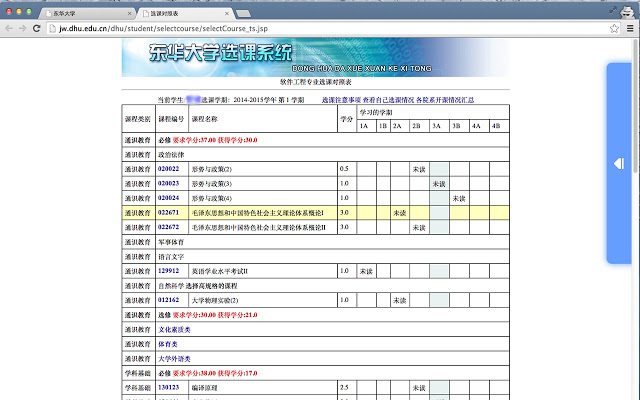The image size is (640, 400).
Task: Go back using the browser back arrow
Action: click(x=9, y=28)
